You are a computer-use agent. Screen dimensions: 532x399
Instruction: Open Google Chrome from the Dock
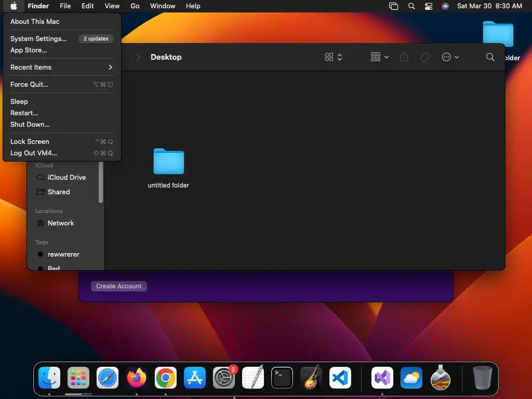coord(166,378)
